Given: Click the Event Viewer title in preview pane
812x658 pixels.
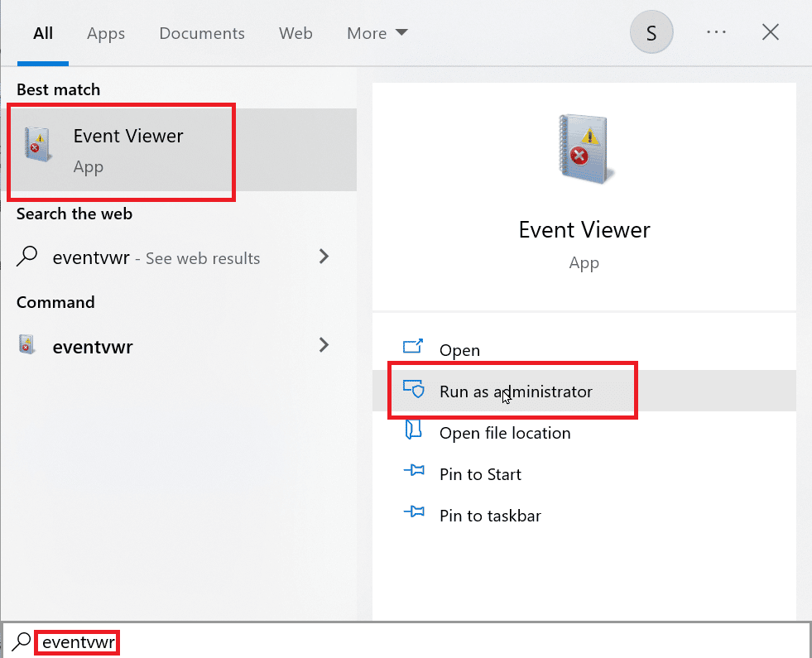Looking at the screenshot, I should 584,230.
